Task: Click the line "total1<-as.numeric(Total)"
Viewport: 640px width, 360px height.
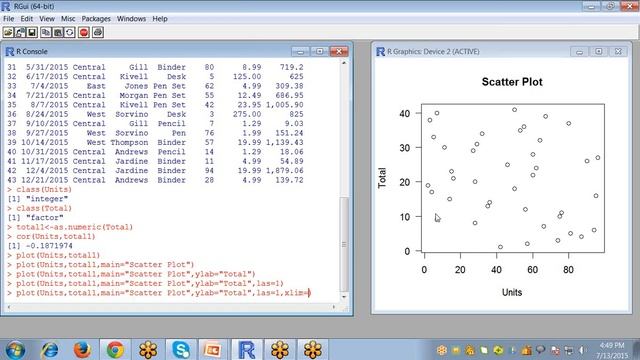Action: click(74, 227)
